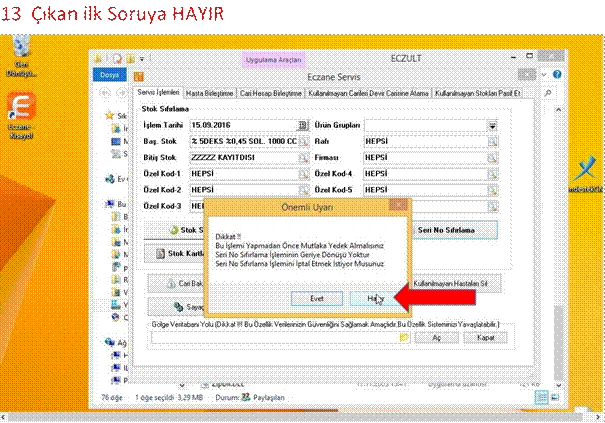Screen dimensions: 605x423
Task: Click folder browse icon in Gölge Veritabanı Yolu
Action: tap(404, 337)
